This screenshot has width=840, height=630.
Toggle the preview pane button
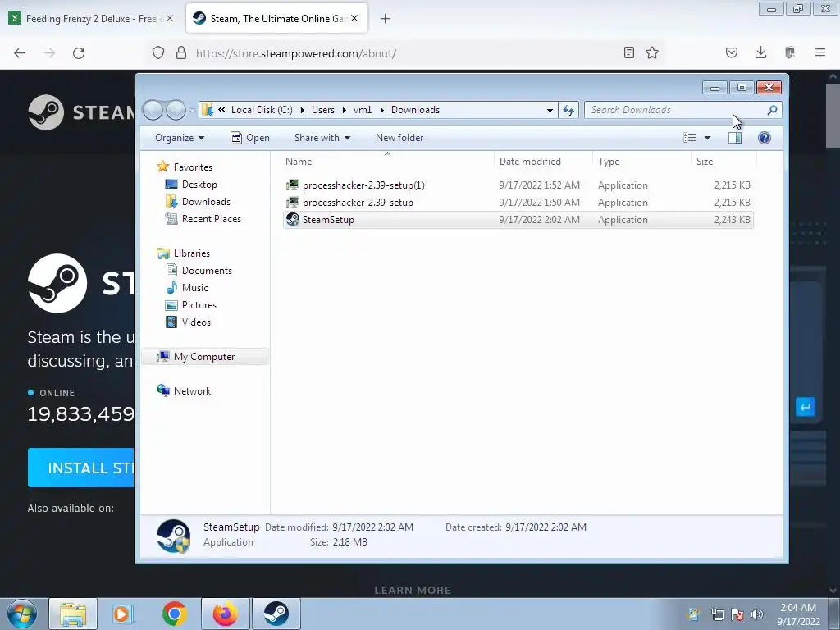[x=735, y=138]
